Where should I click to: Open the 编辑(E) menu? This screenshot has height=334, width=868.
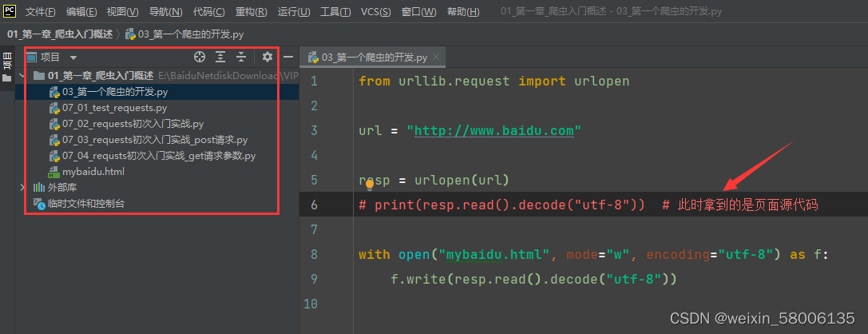[x=81, y=12]
